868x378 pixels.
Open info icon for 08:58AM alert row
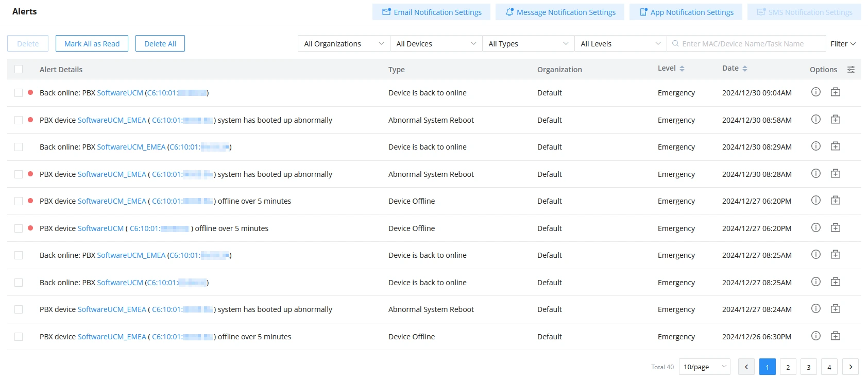click(816, 119)
